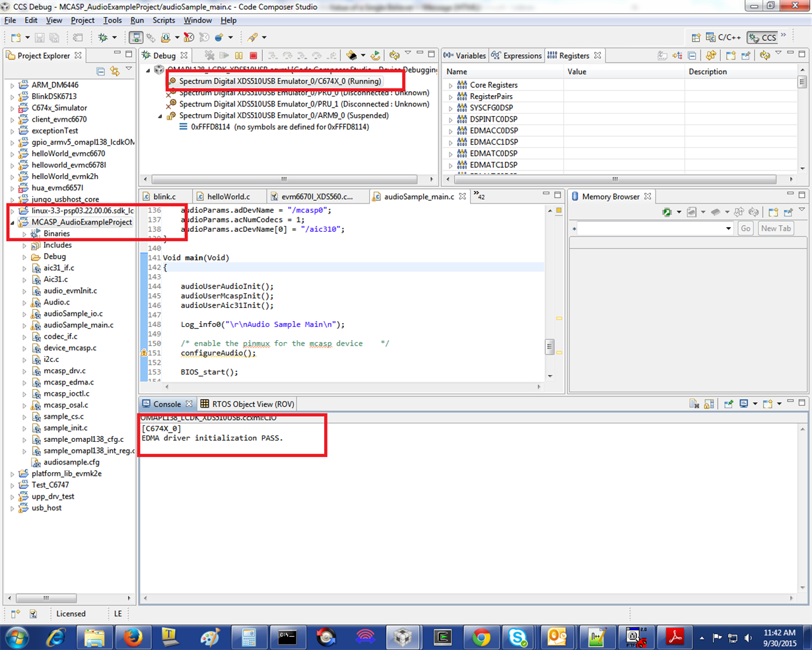
Task: Open the File menu
Action: [10, 20]
